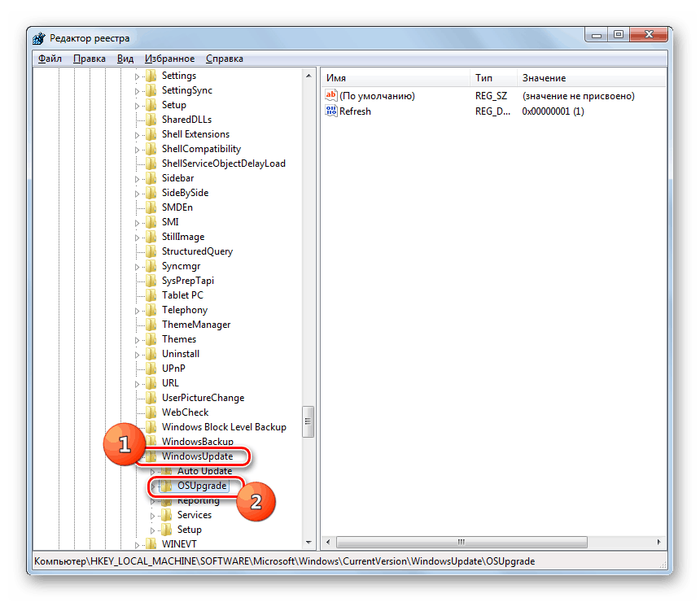Click the ShellCompatibility folder icon
This screenshot has height=602, width=700.
[x=151, y=149]
